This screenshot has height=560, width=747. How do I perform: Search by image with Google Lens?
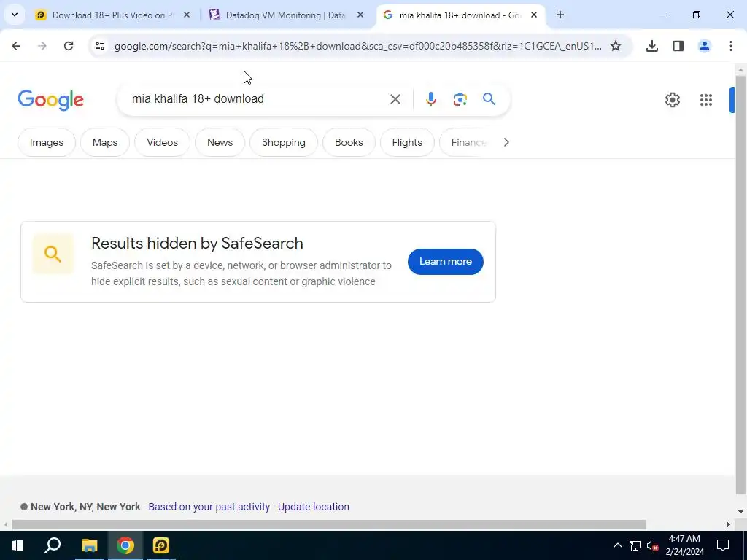point(460,99)
